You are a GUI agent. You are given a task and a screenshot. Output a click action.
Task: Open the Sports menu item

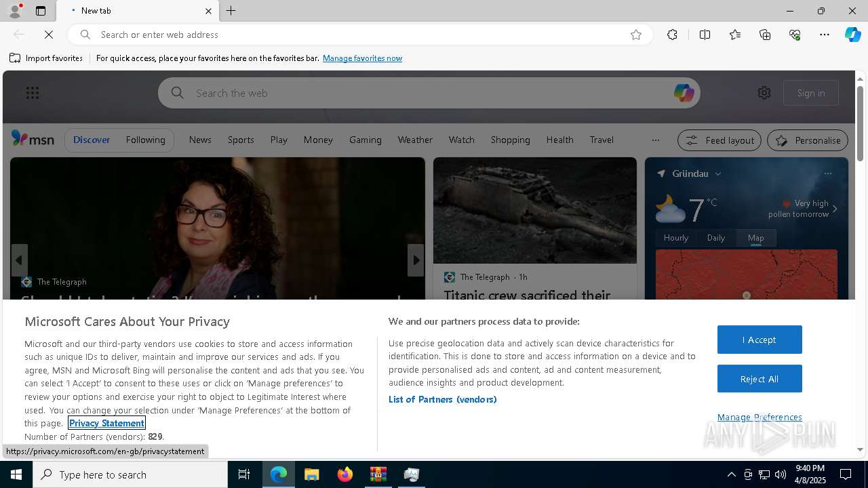pyautogui.click(x=241, y=140)
